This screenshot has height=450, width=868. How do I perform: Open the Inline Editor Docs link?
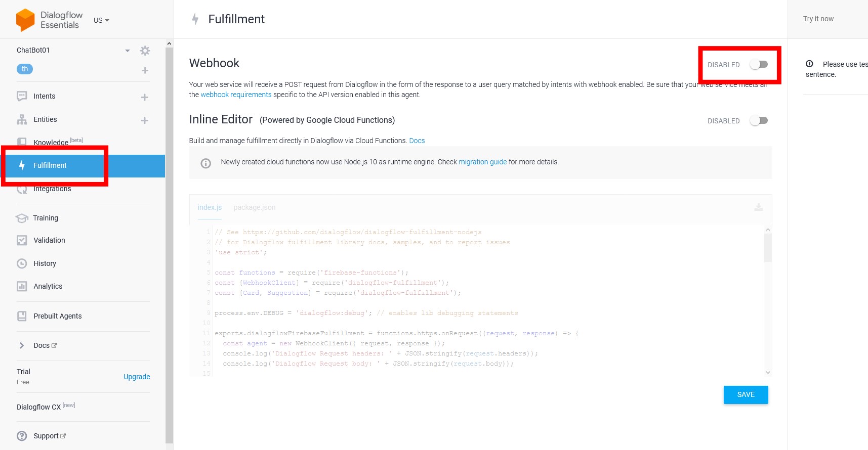coord(417,141)
